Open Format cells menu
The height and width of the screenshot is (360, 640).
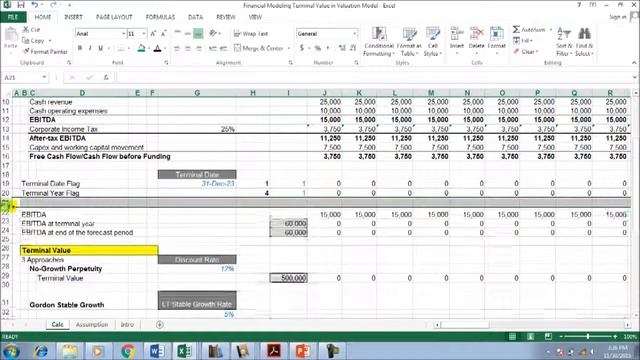coord(496,41)
